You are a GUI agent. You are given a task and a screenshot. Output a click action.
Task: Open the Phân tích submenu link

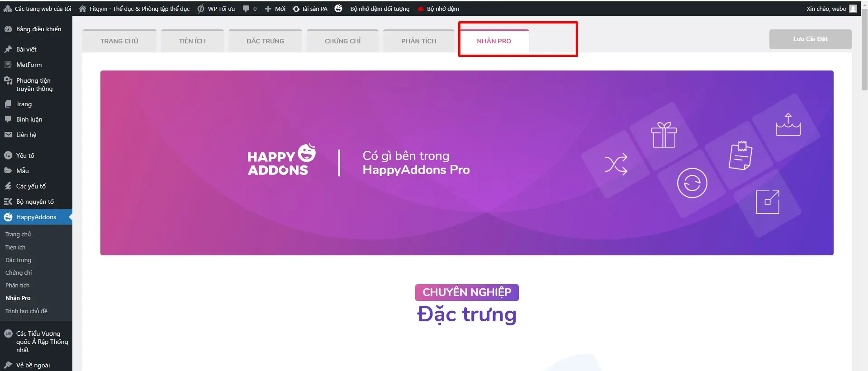point(17,285)
